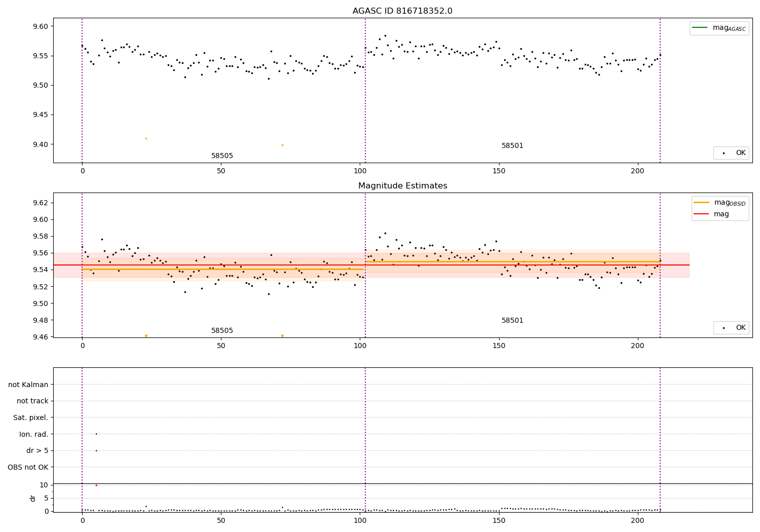Viewport: 760px width, 532px height.
Task: Click the "9.52" tick in Magnitude Estimates plot
Action: [x=41, y=287]
